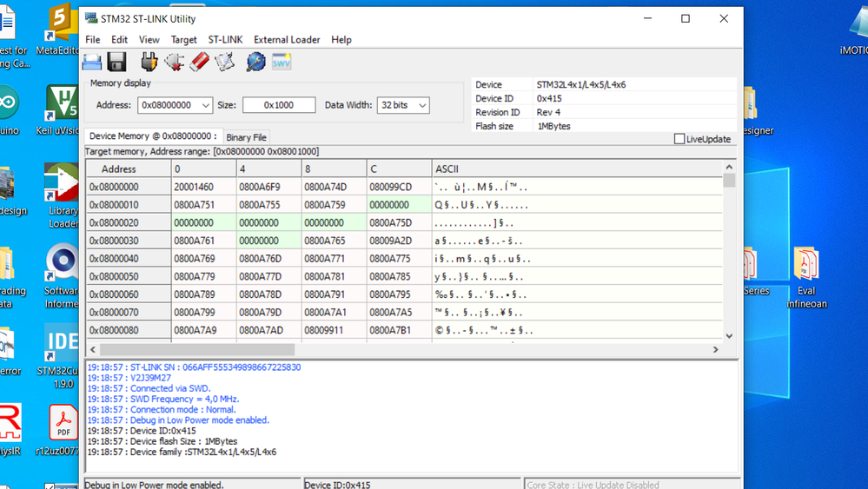Open Software Informer desktop icon
Image resolution: width=868 pixels, height=489 pixels.
point(62,276)
